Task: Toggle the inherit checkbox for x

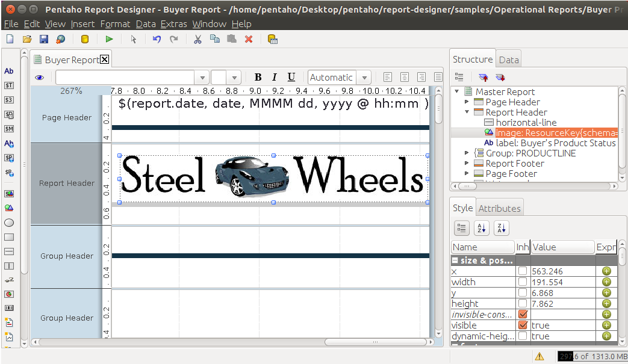Action: [x=523, y=271]
